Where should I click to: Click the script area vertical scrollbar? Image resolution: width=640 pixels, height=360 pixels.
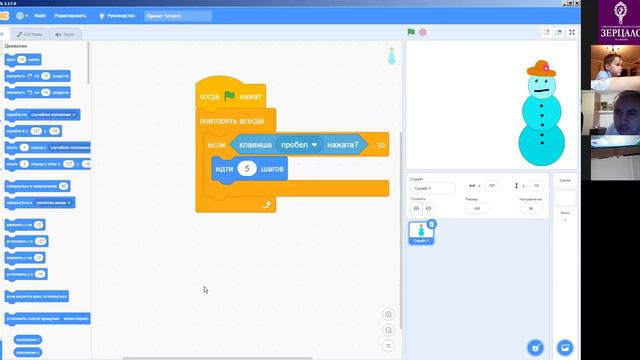[x=400, y=230]
